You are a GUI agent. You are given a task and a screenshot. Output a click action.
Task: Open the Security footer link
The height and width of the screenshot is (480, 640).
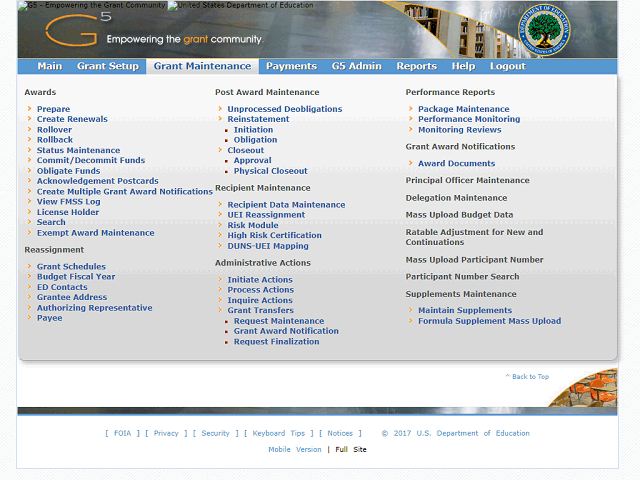coord(216,433)
